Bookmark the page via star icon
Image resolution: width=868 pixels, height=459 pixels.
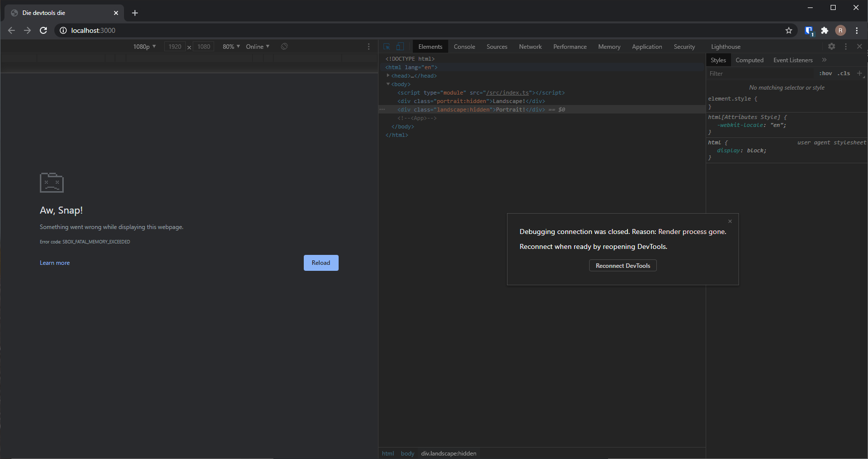click(x=788, y=30)
